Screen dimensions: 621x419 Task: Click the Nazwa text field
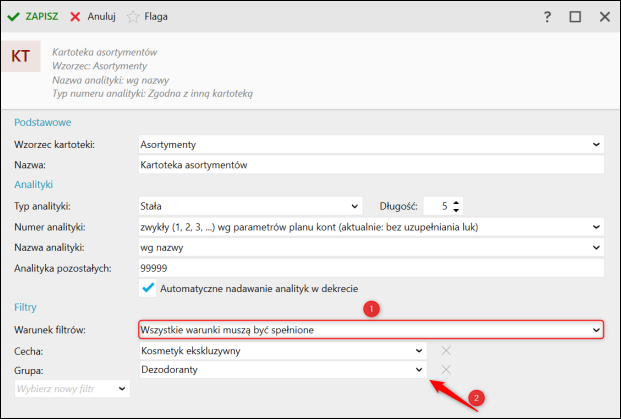(370, 164)
